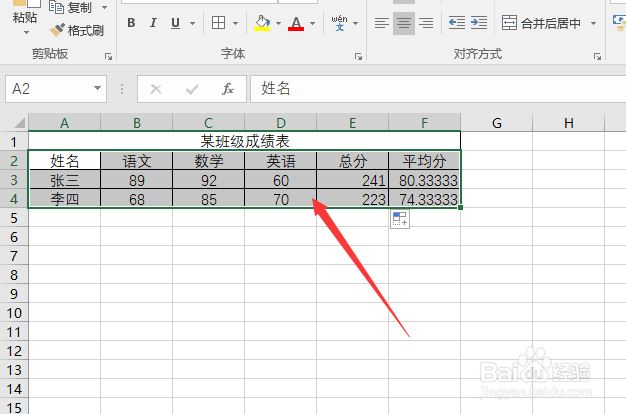Select column C header
Viewport: 626px width, 414px height.
coord(208,122)
